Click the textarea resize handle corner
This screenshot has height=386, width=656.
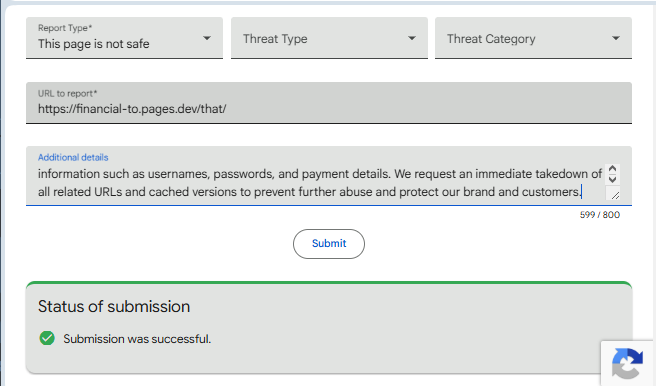pos(615,195)
